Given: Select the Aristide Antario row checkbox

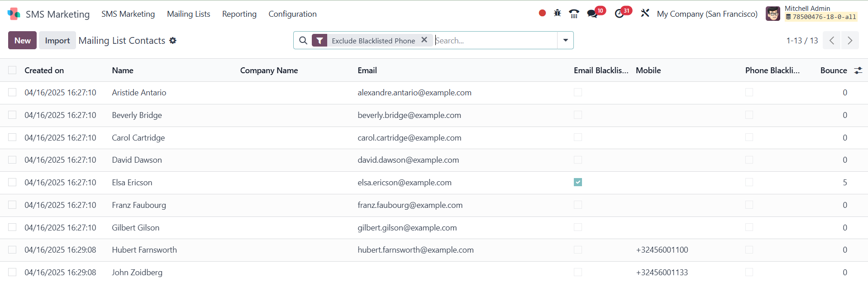Looking at the screenshot, I should 12,92.
